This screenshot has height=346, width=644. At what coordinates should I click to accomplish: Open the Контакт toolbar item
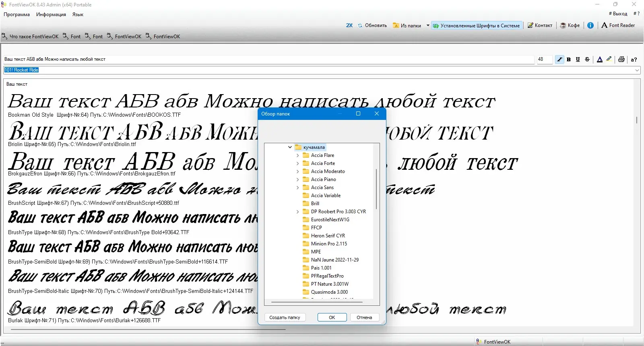(x=540, y=25)
